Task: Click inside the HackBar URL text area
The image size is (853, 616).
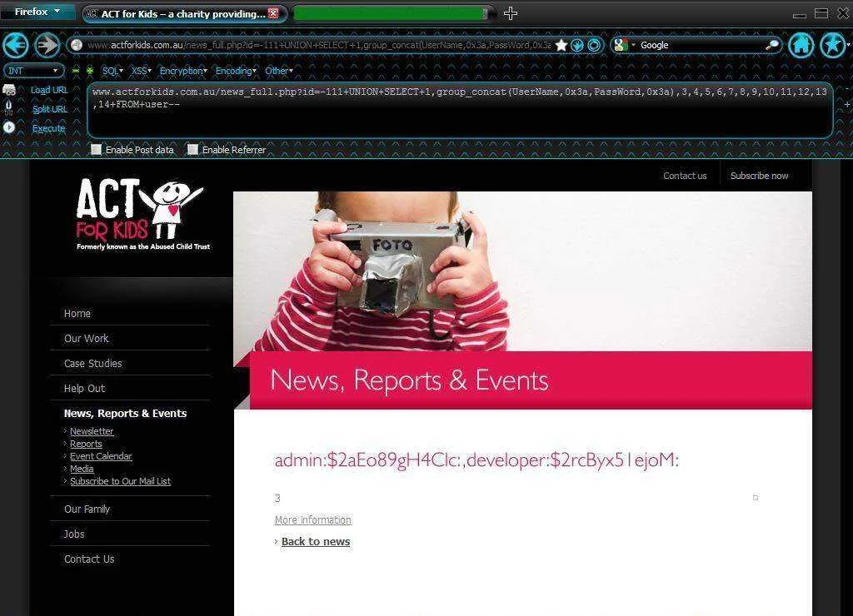Action: click(x=460, y=111)
